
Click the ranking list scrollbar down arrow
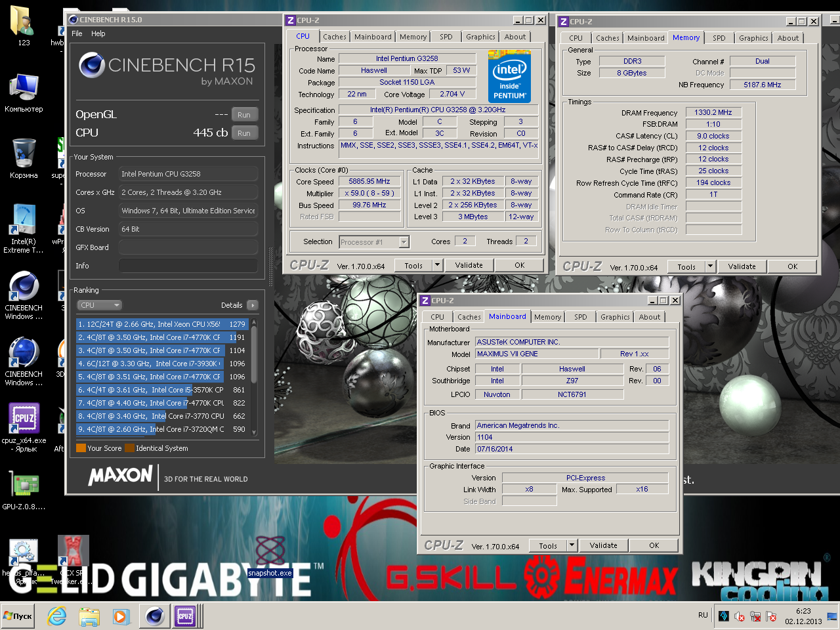tap(254, 432)
